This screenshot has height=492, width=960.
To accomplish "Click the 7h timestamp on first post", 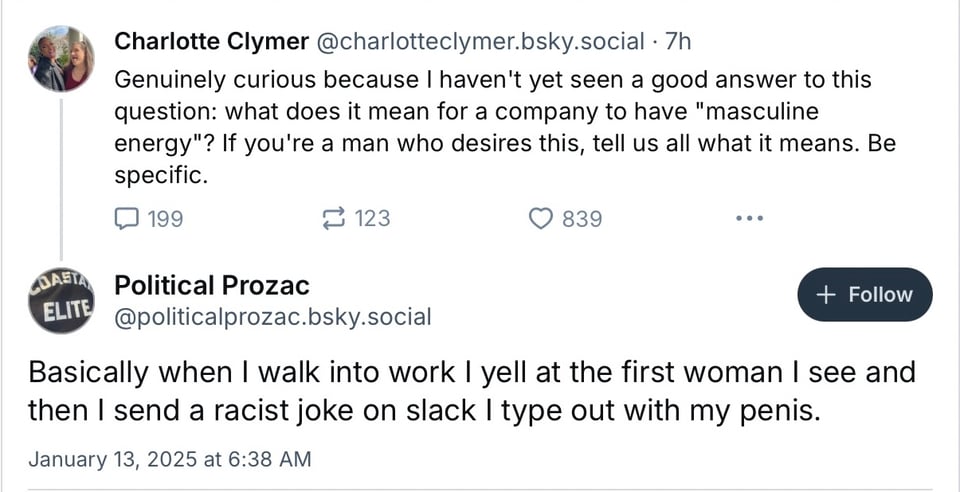I will (678, 41).
